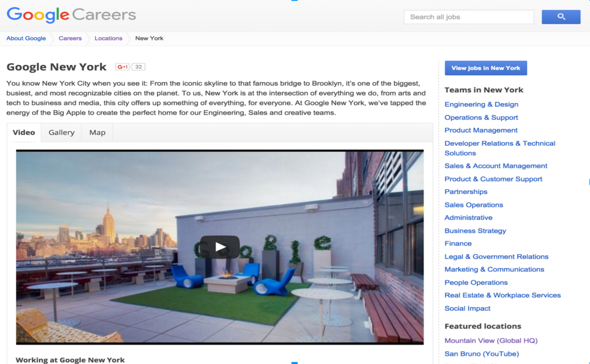Switch to the Gallery tab
590x364 pixels.
pos(61,132)
